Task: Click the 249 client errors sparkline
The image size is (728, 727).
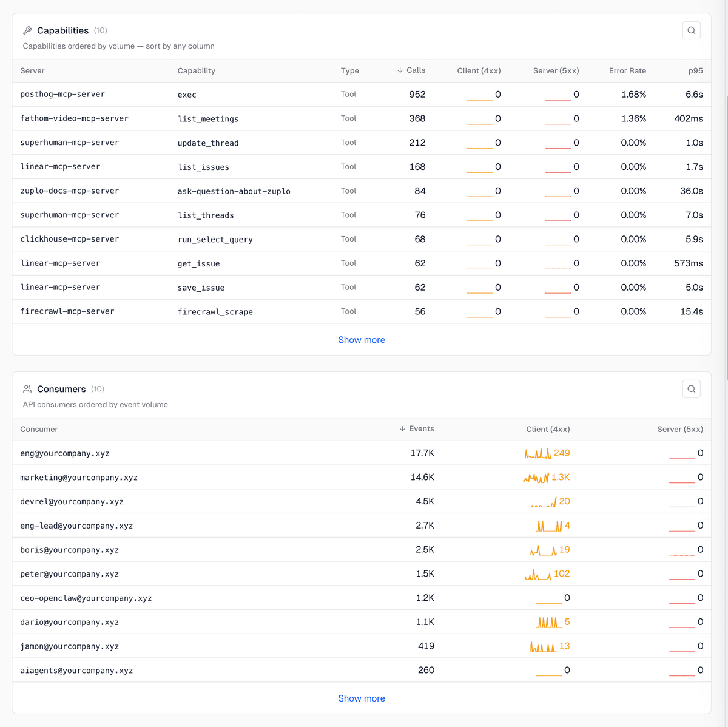Action: click(538, 453)
